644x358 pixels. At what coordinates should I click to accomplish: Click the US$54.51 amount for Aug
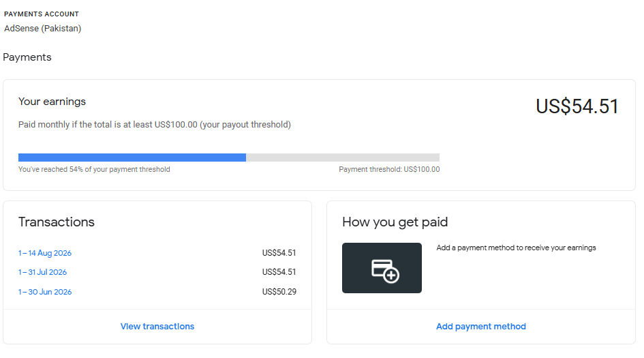[x=279, y=253]
